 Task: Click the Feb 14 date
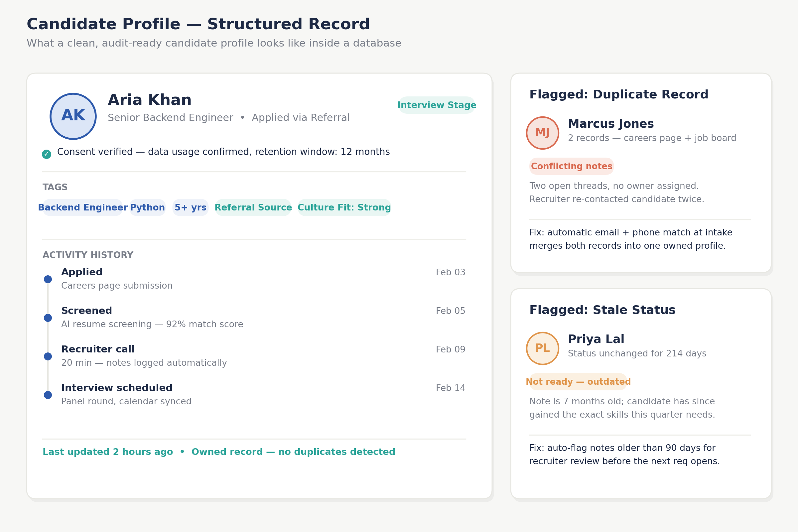451,388
